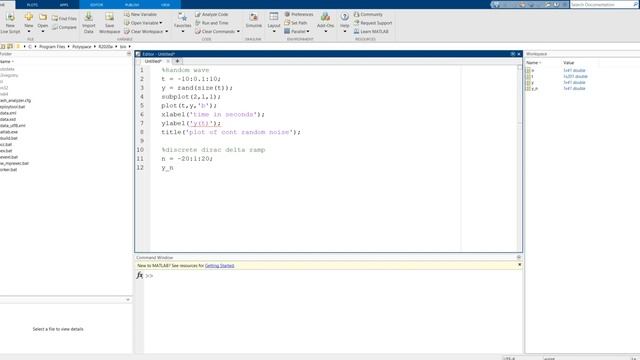This screenshot has width=640, height=360.
Task: Click line 3 rand(size(t)) code
Action: pyautogui.click(x=205, y=88)
